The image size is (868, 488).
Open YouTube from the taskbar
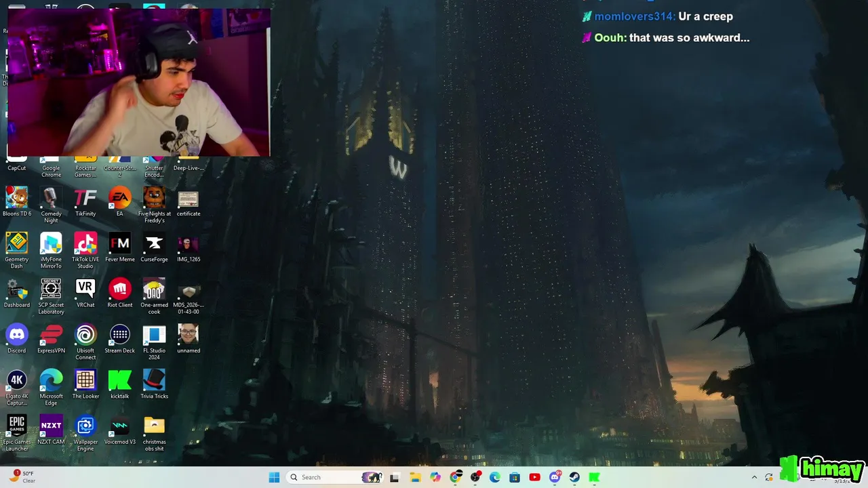(x=534, y=477)
